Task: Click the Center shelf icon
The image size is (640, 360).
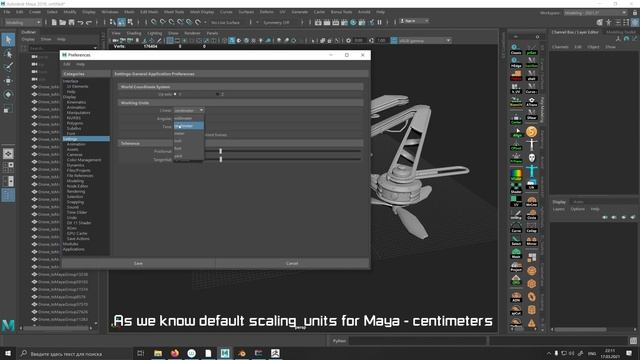Action: tap(516, 119)
